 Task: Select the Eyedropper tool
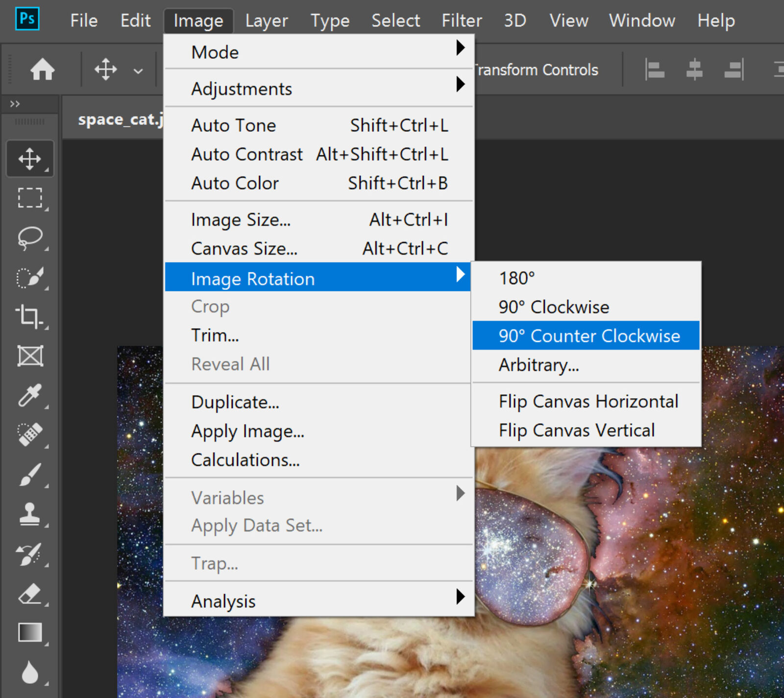[30, 396]
